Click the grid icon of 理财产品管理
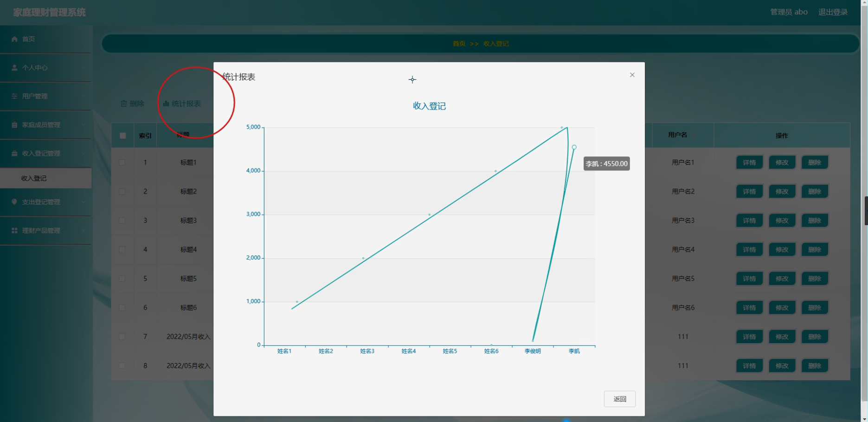The image size is (868, 422). [14, 231]
